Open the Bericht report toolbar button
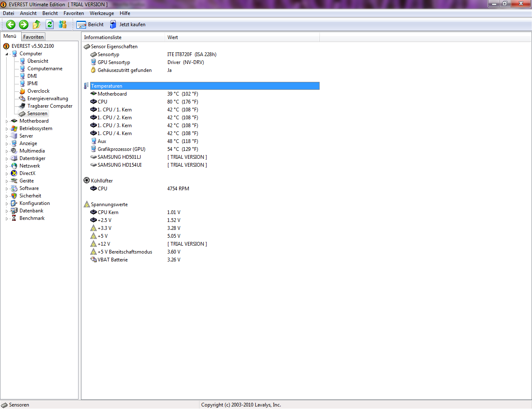This screenshot has width=532, height=409. point(90,25)
